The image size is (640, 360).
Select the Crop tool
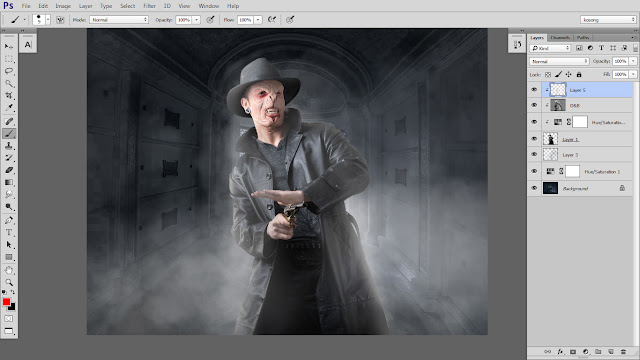tap(9, 96)
